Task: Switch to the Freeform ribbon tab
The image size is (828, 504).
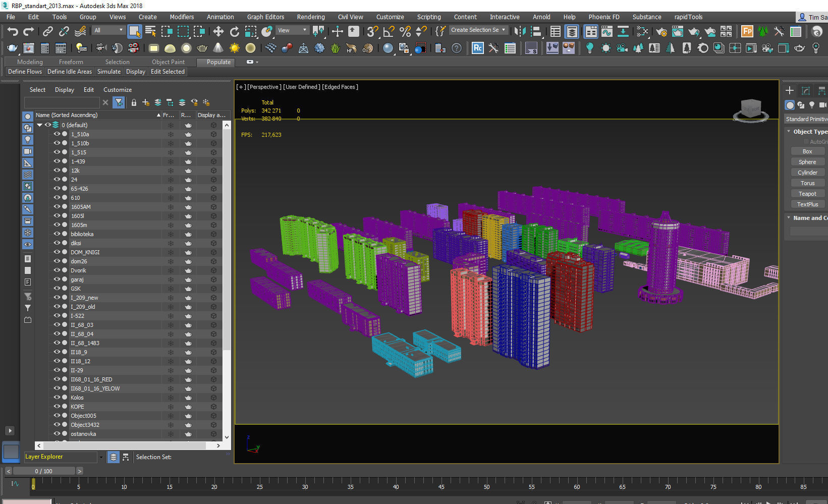Action: 71,62
